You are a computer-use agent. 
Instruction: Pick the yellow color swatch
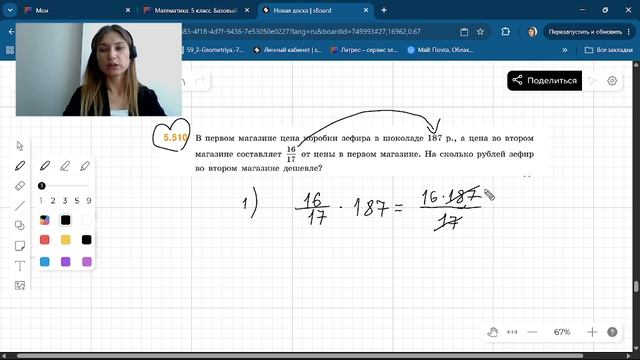click(x=65, y=240)
